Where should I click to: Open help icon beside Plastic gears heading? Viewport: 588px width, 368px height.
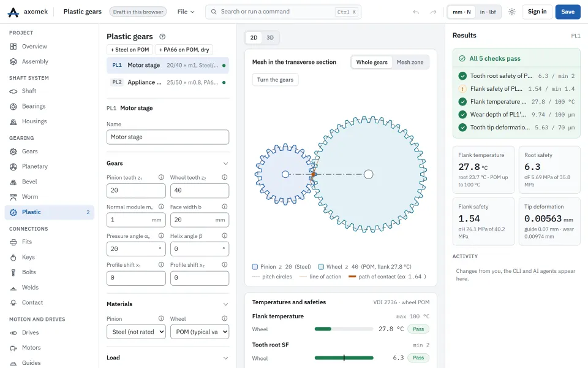162,36
